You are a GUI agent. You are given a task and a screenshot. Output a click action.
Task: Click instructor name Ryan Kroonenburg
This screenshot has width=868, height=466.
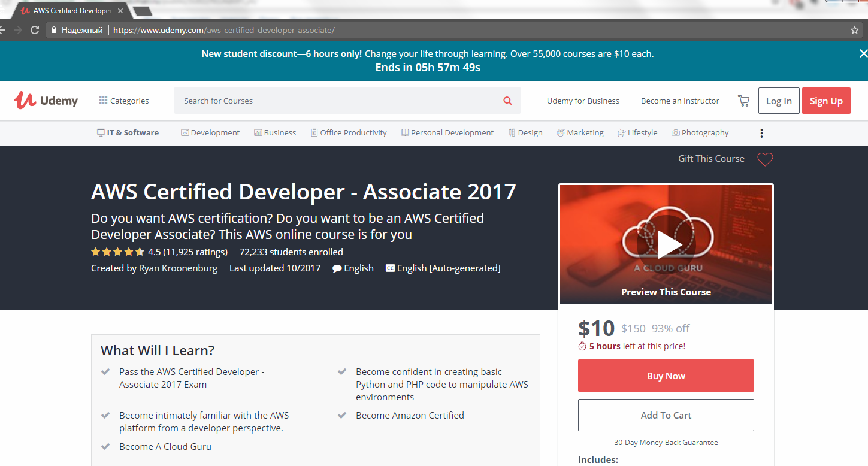click(x=178, y=268)
